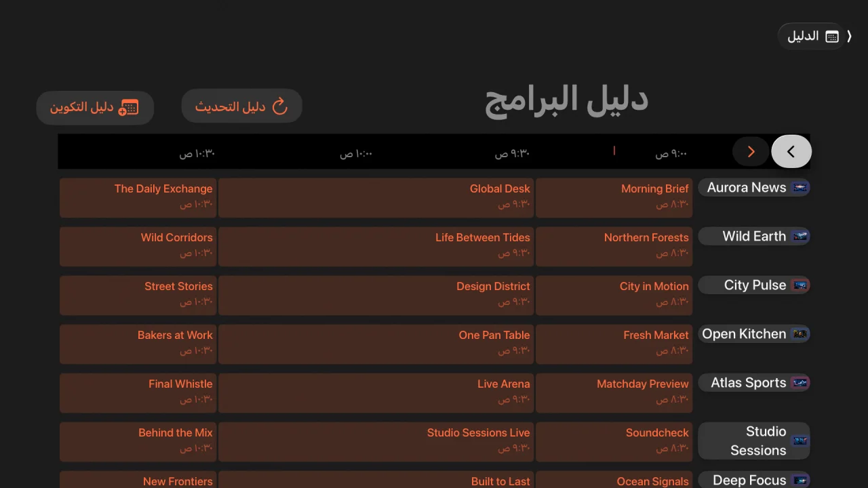Open the Northern Forests program
The image size is (868, 488).
coord(614,247)
